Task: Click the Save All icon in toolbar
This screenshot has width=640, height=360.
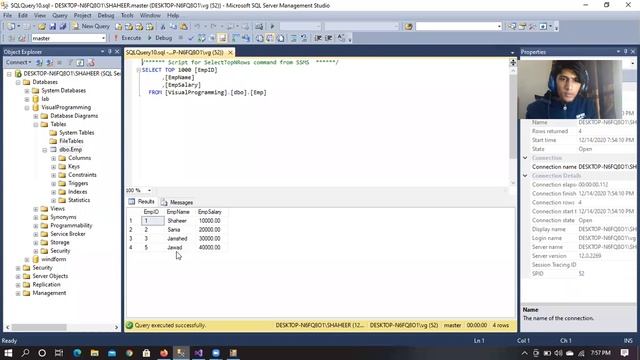Action: [62, 27]
